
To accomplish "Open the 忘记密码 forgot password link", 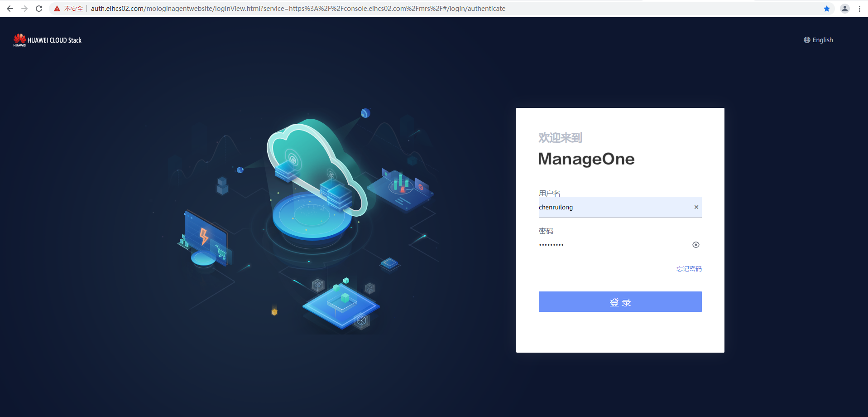I will [689, 269].
